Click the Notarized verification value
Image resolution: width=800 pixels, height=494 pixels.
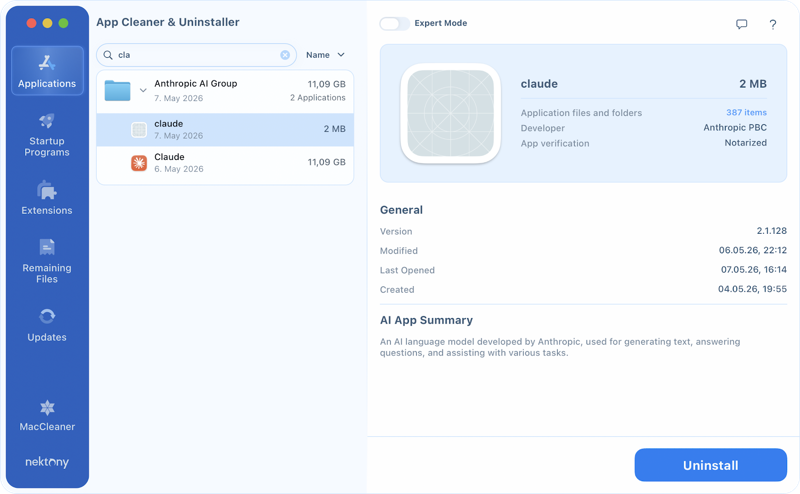[x=745, y=143]
